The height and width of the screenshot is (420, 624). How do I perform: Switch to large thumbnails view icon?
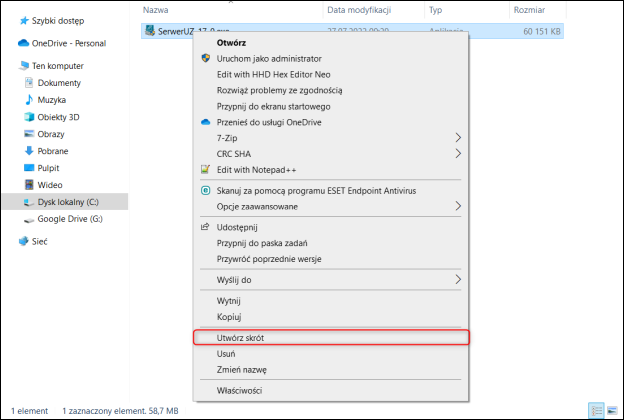tap(610, 410)
